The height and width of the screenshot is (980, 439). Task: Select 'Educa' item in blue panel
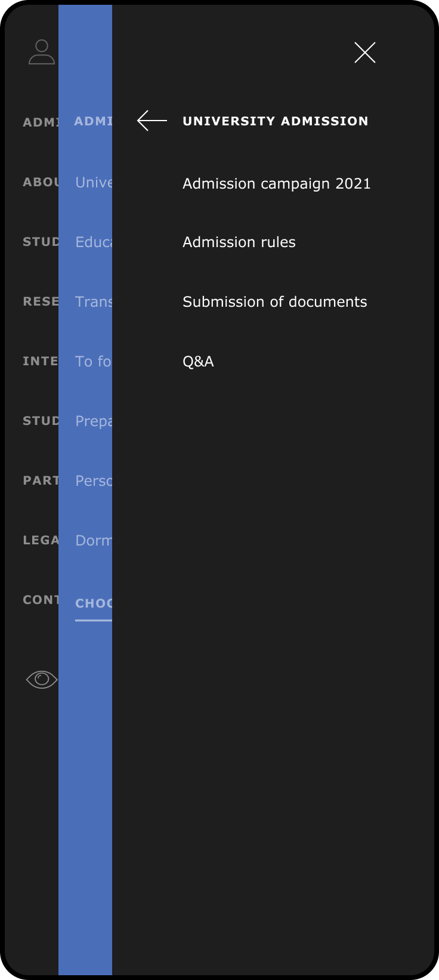tap(94, 242)
